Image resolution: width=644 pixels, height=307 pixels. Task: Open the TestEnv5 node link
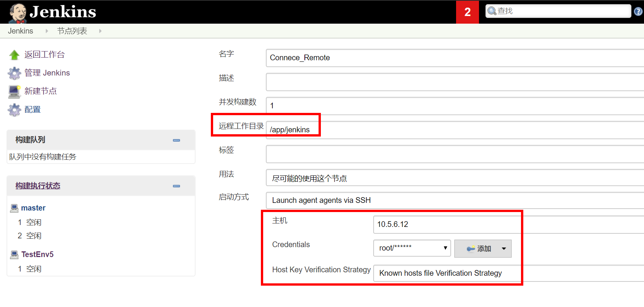coord(37,254)
